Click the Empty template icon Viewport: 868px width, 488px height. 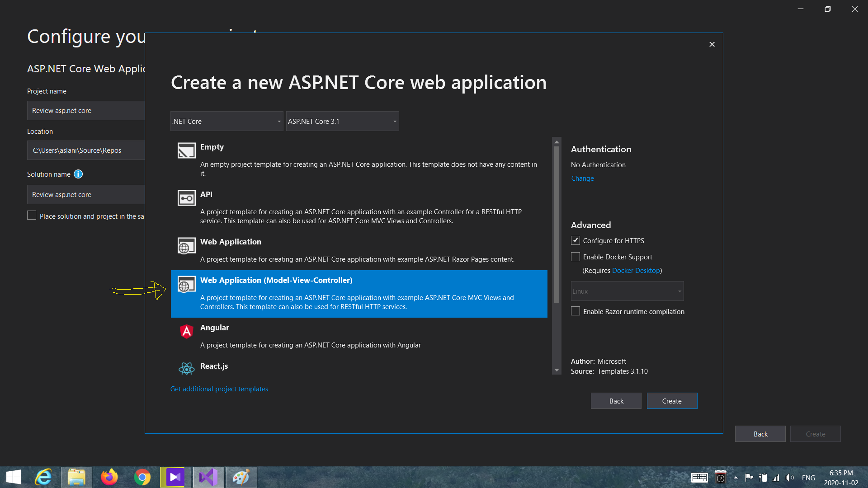tap(186, 150)
